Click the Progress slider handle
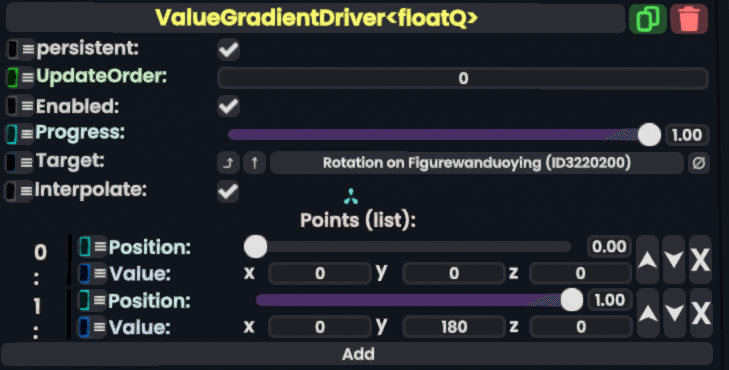The image size is (729, 370). pos(649,135)
